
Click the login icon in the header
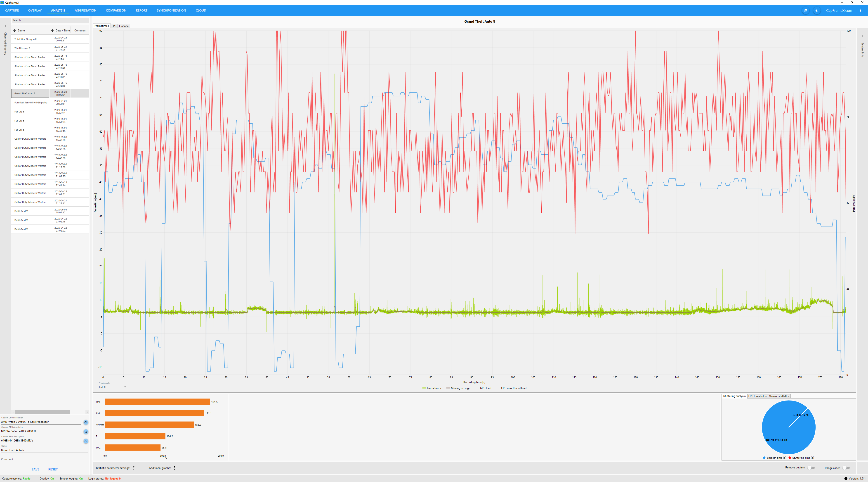tap(817, 10)
